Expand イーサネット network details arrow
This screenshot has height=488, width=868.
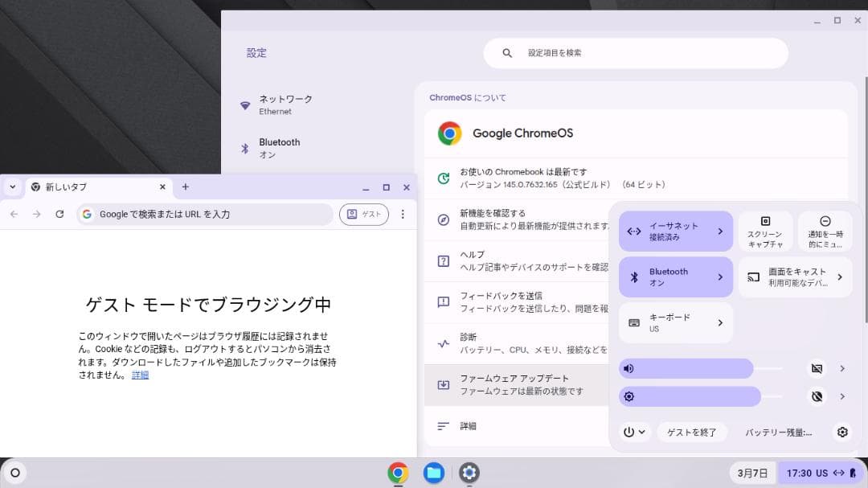720,231
